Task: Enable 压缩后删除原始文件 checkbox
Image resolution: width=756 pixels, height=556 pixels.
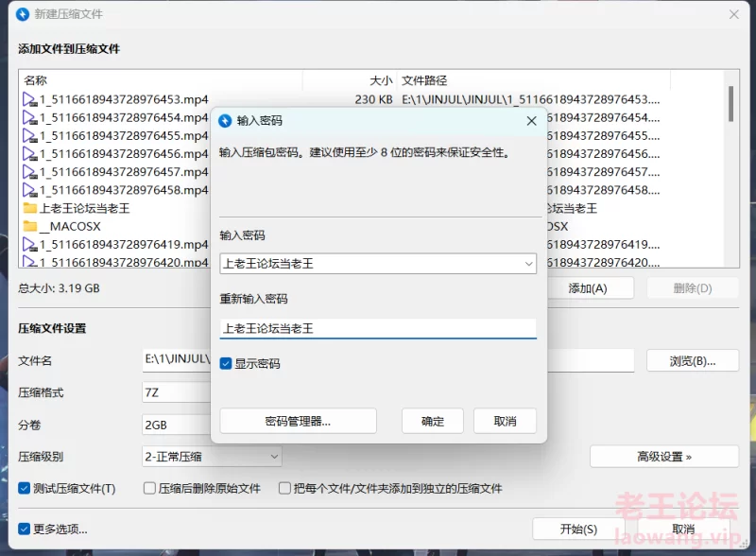Action: coord(149,489)
